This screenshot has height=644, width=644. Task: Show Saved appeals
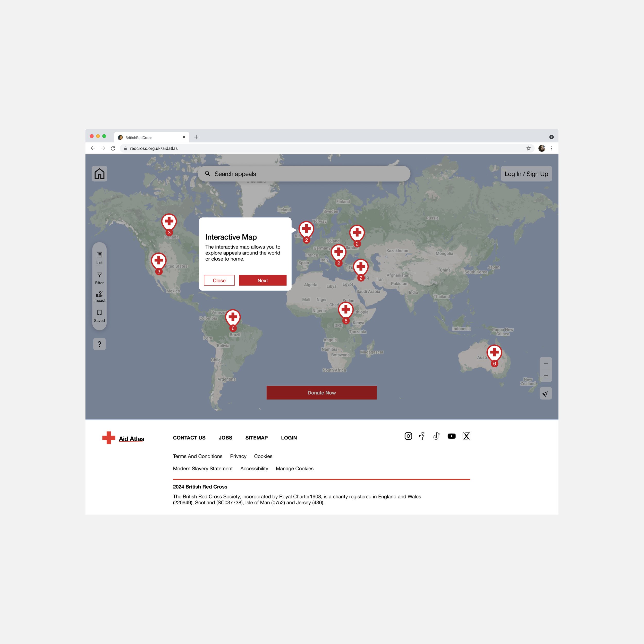tap(99, 315)
